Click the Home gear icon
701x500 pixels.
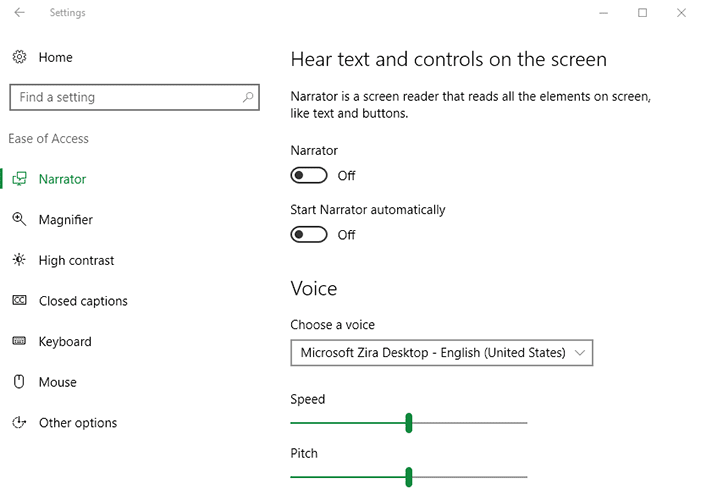(x=19, y=57)
